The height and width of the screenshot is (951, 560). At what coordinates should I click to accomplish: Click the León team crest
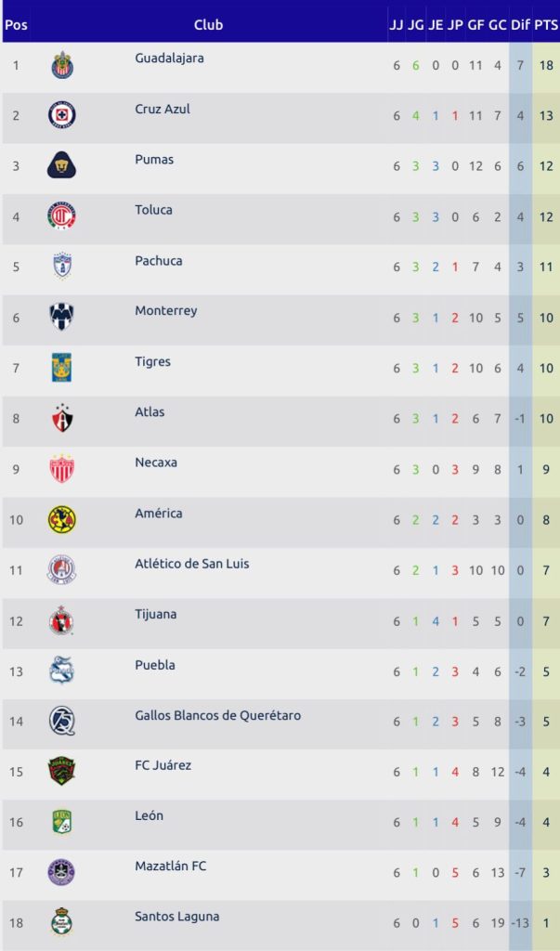point(62,822)
